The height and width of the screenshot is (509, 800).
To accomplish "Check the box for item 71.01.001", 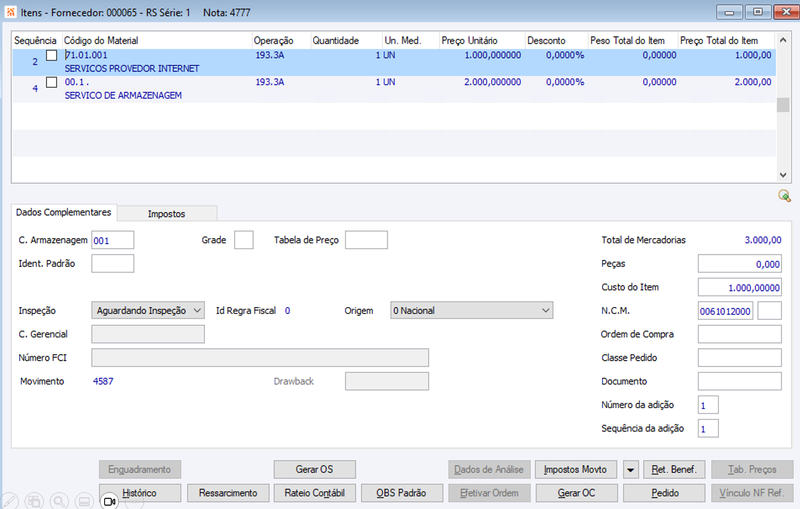I will [52, 55].
